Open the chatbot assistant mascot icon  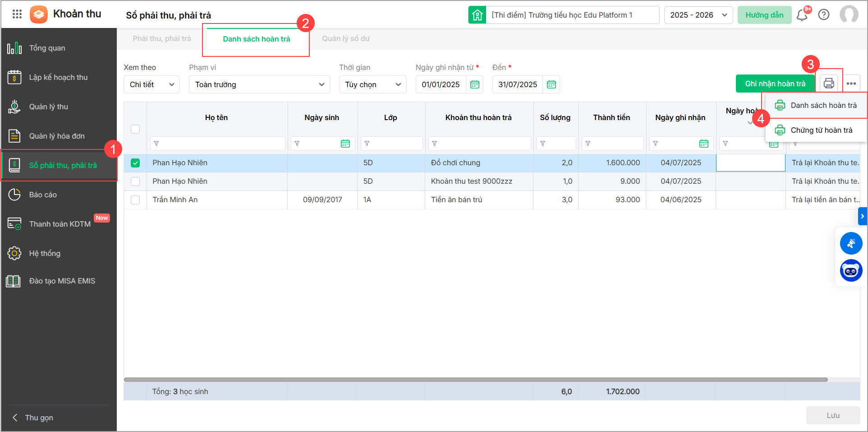click(x=851, y=271)
